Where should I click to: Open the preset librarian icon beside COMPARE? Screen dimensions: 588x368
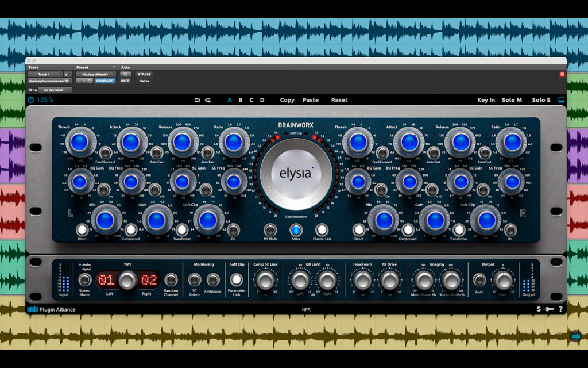[x=90, y=80]
